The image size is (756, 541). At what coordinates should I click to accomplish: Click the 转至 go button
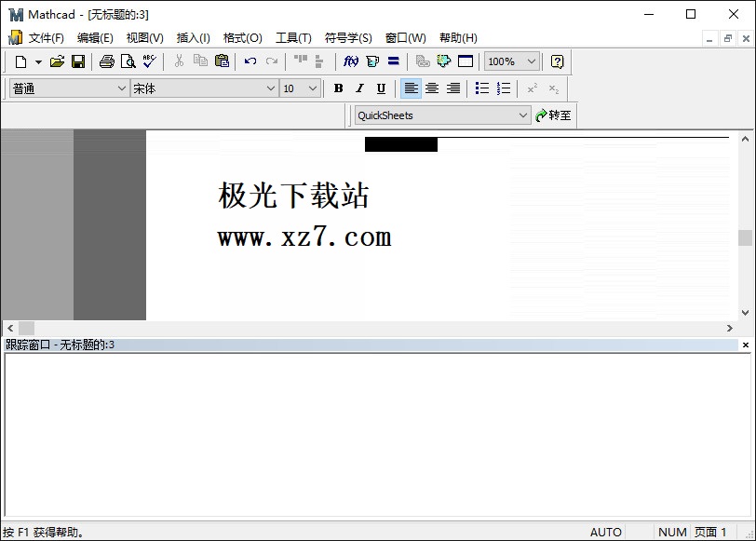point(553,115)
